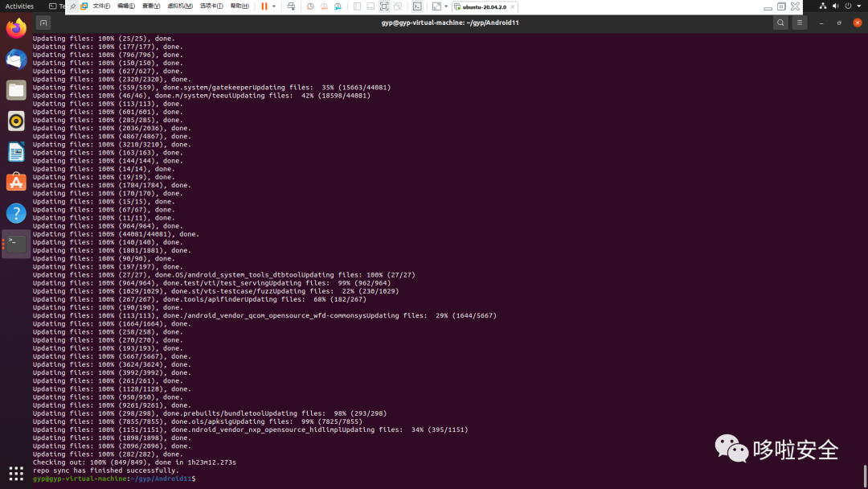Expand the system menu arrow
The height and width of the screenshot is (489, 868).
(x=859, y=6)
